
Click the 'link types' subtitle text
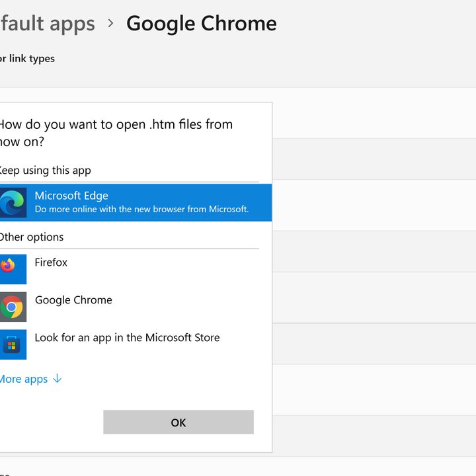pyautogui.click(x=28, y=59)
